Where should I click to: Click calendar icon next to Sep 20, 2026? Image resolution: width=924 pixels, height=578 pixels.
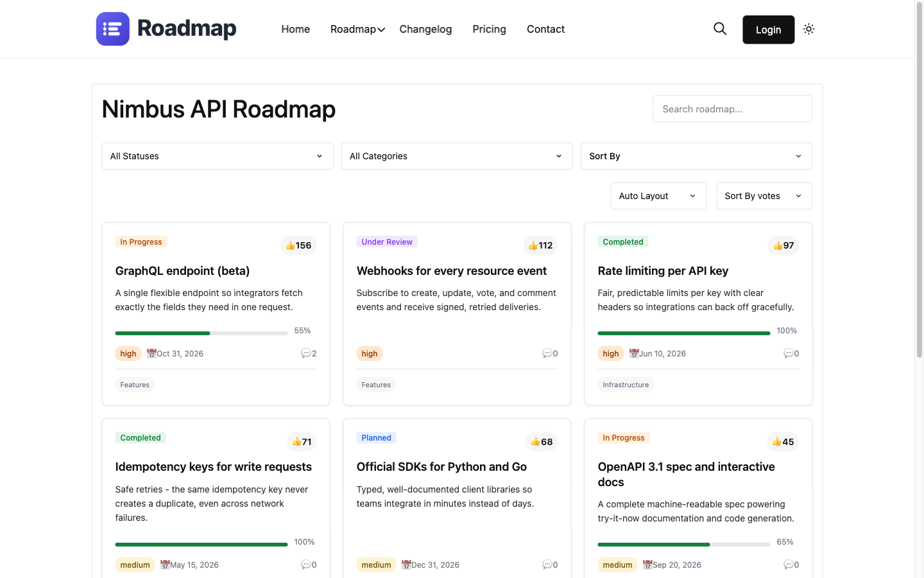coord(647,565)
